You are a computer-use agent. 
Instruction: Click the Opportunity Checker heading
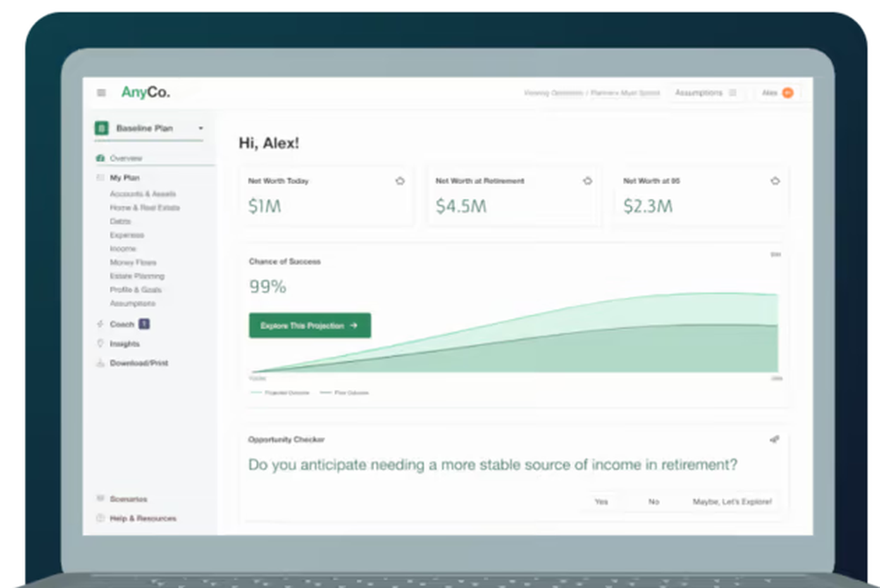(x=286, y=440)
